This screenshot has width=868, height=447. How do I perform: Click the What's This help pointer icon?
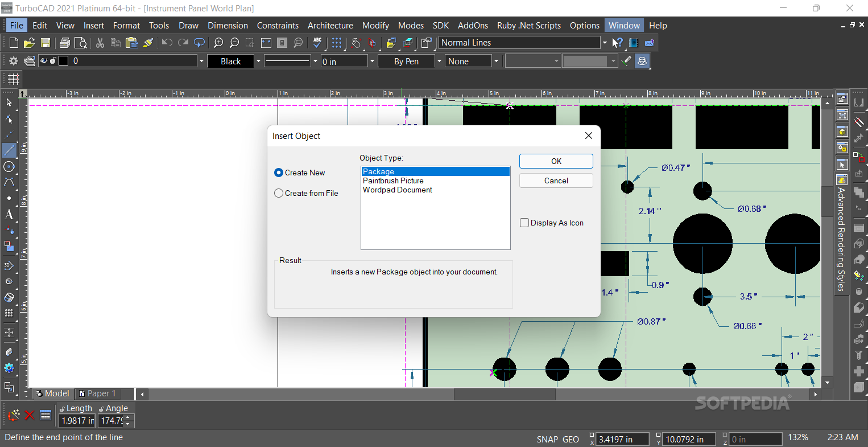click(x=618, y=43)
